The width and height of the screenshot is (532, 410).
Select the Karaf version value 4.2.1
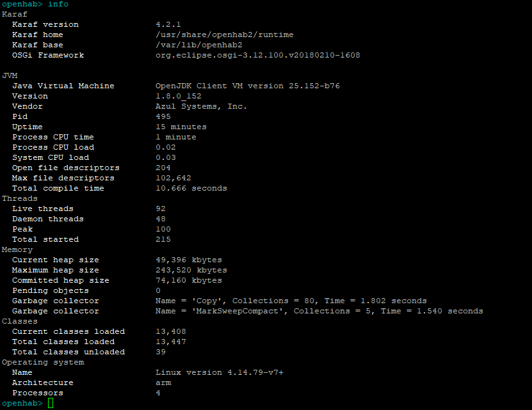(168, 24)
